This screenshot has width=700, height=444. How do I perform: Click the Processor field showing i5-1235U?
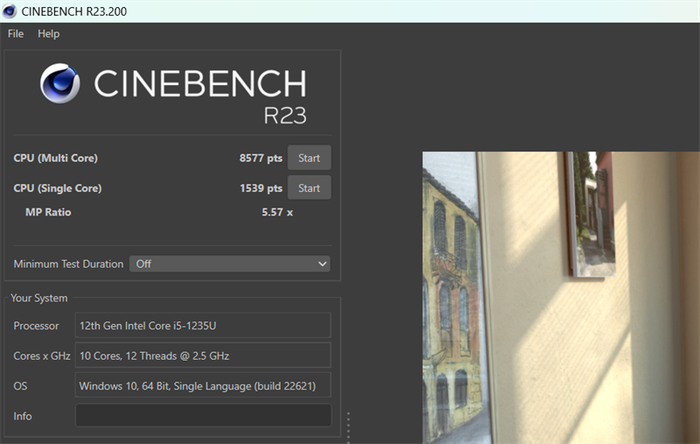pos(203,325)
